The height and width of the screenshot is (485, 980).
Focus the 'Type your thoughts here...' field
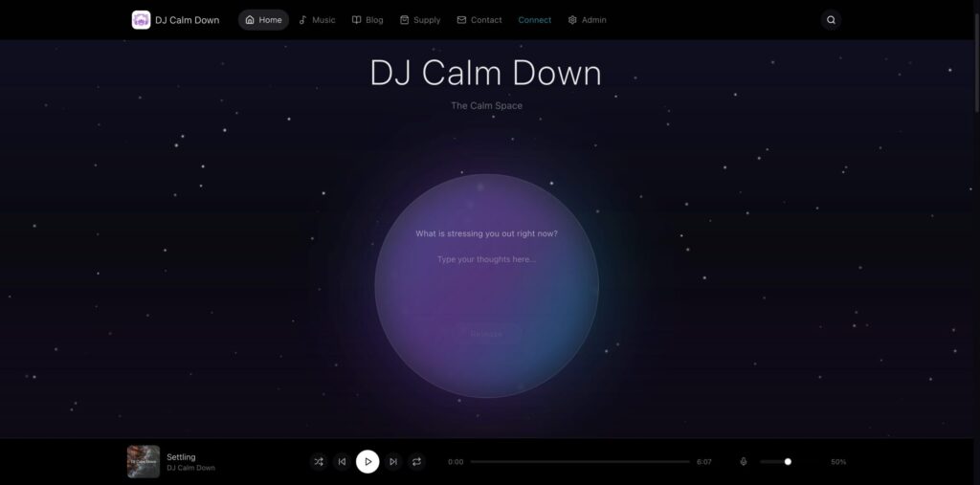coord(486,259)
